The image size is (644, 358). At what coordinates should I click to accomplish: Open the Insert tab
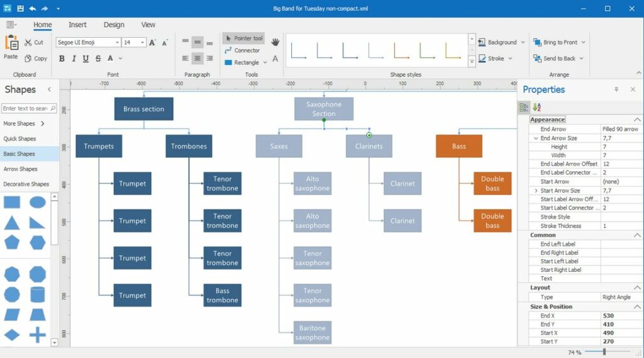pos(77,25)
